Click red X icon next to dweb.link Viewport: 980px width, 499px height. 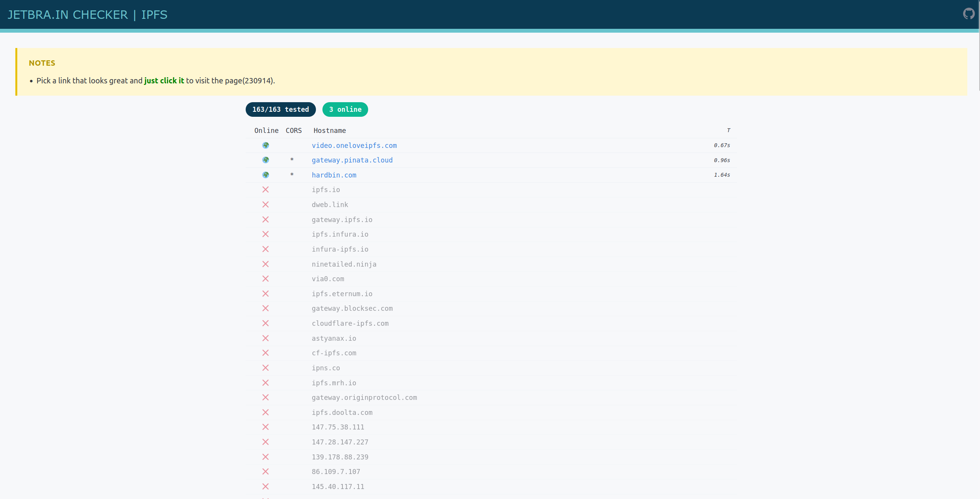pyautogui.click(x=266, y=204)
